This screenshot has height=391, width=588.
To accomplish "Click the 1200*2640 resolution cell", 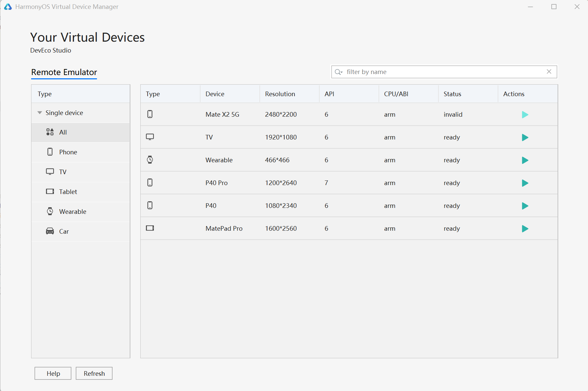I will (x=281, y=183).
